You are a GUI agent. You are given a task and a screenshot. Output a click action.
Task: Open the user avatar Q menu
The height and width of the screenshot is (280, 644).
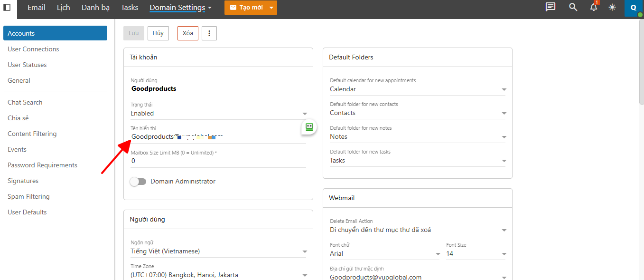coord(633,8)
